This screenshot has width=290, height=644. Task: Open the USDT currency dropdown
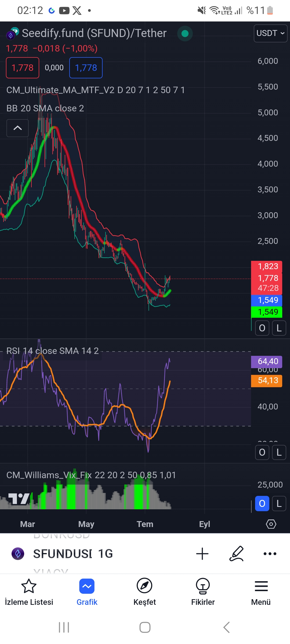270,33
